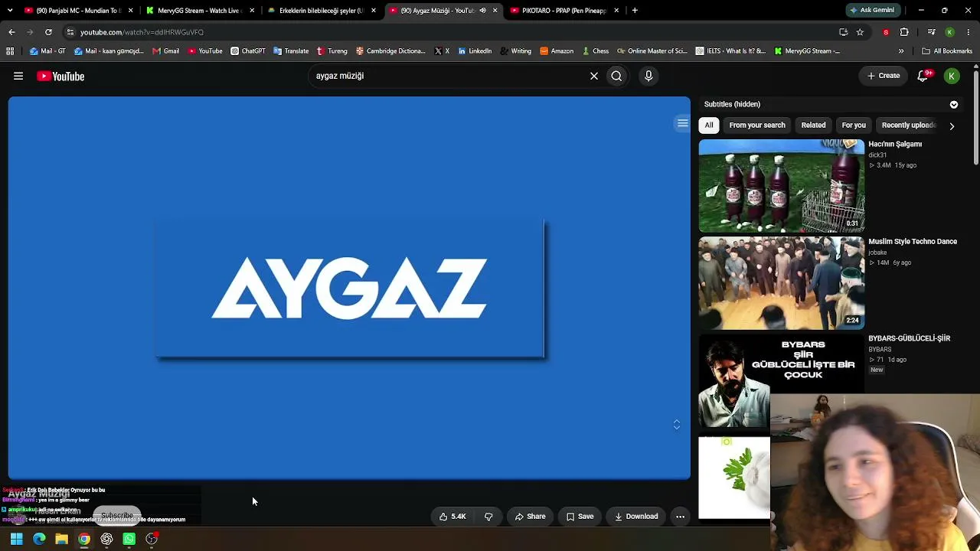Open the Tureng bookmark

tap(332, 51)
